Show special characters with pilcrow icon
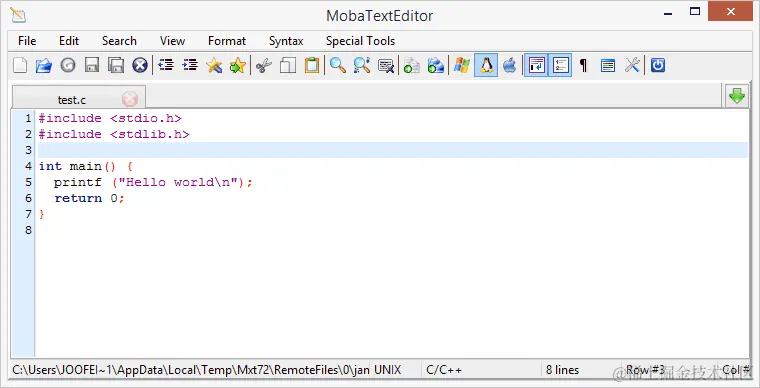 pos(584,65)
